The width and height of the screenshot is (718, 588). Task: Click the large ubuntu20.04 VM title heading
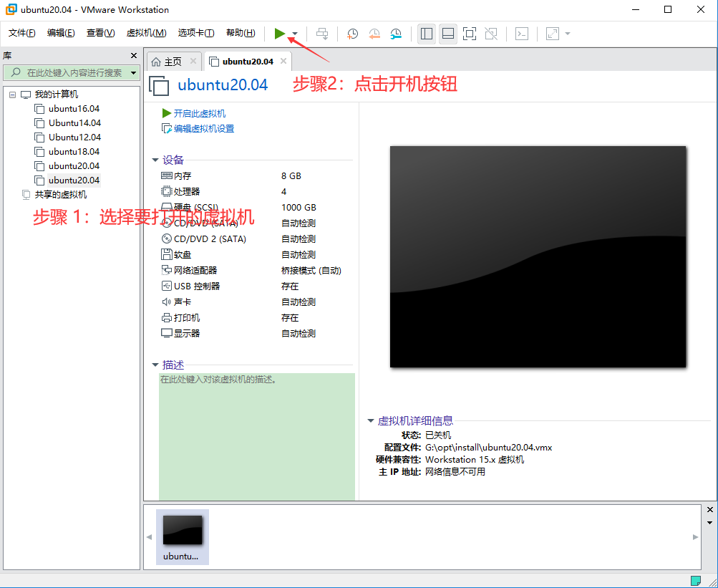click(x=223, y=85)
